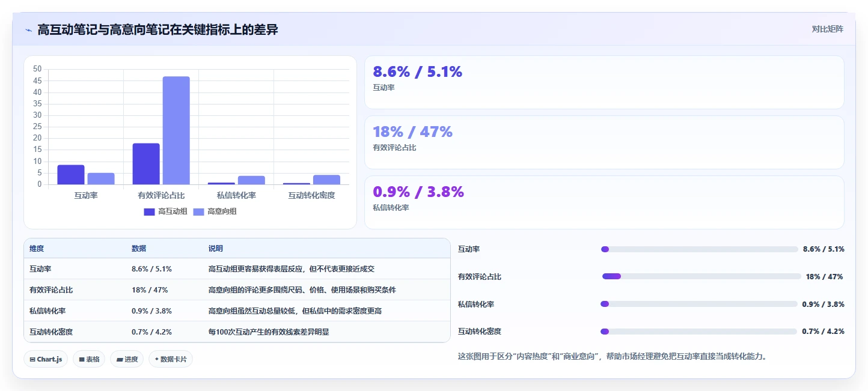
Task: Click the 数据卡片 tag chip
Action: [x=171, y=359]
